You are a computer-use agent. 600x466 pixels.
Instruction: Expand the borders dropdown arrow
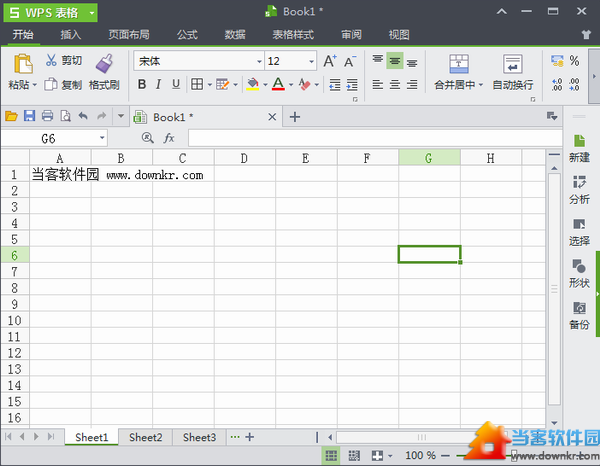point(210,85)
